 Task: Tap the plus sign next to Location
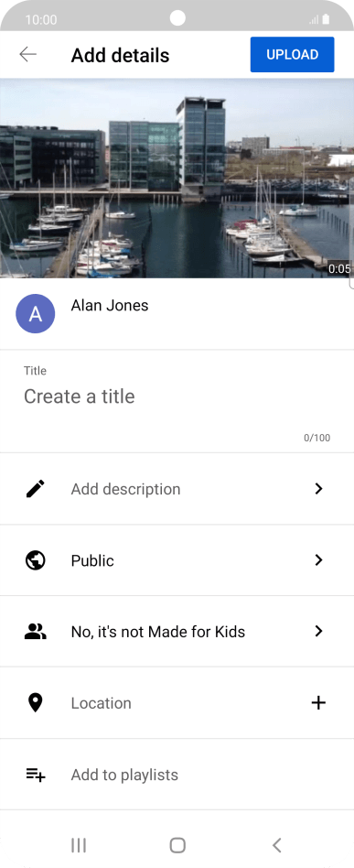(x=318, y=703)
